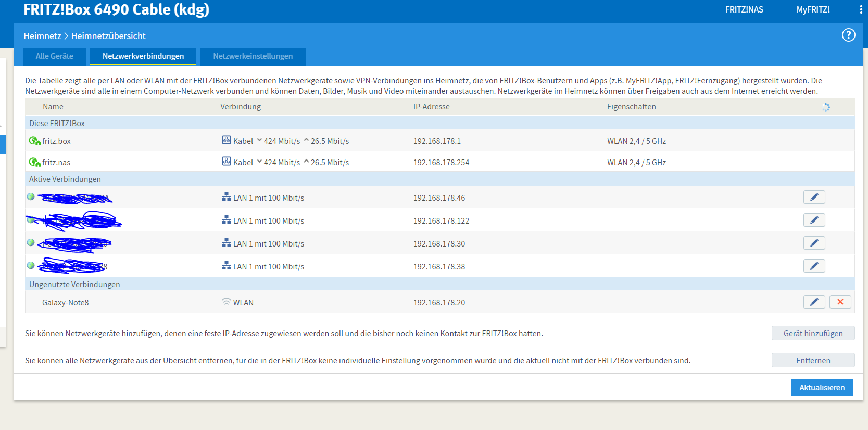Delete Galaxy-Note8 with the red X
The image size is (868, 430).
[840, 302]
